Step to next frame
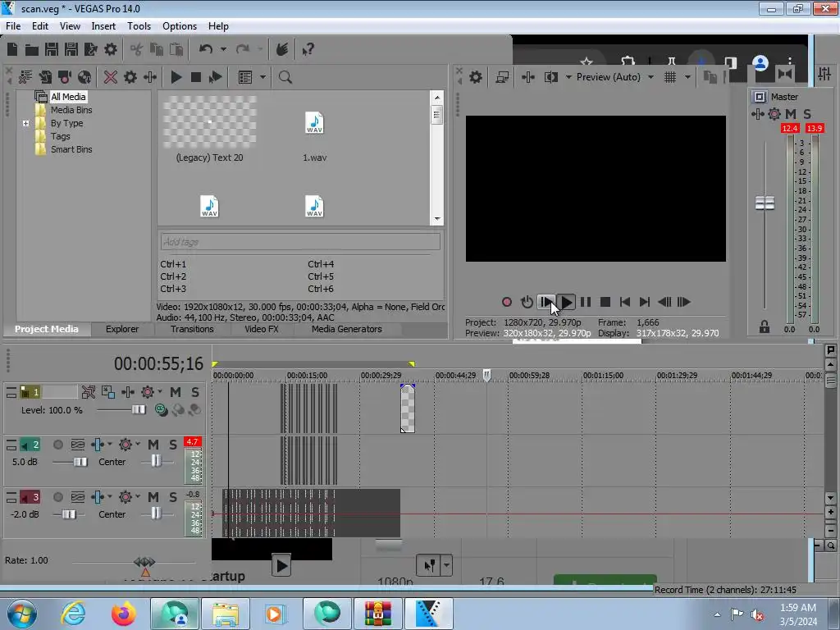Image resolution: width=840 pixels, height=630 pixels. 683,302
